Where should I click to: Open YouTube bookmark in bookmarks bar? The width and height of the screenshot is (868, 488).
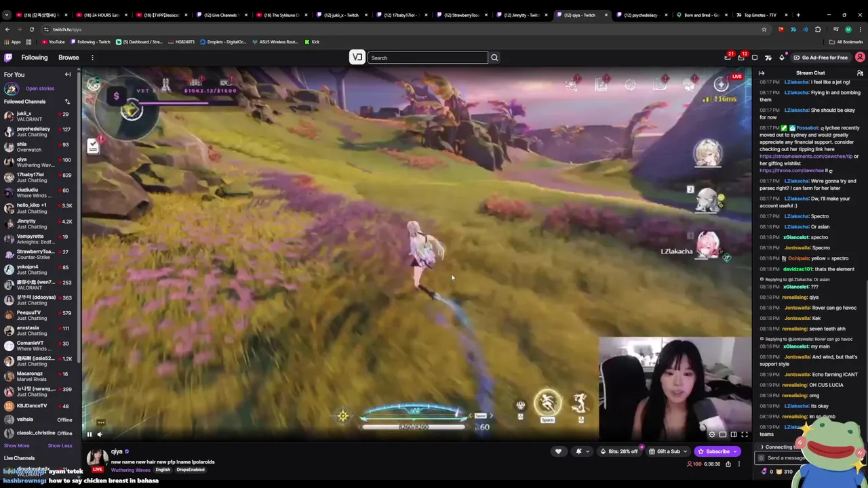[x=54, y=42]
